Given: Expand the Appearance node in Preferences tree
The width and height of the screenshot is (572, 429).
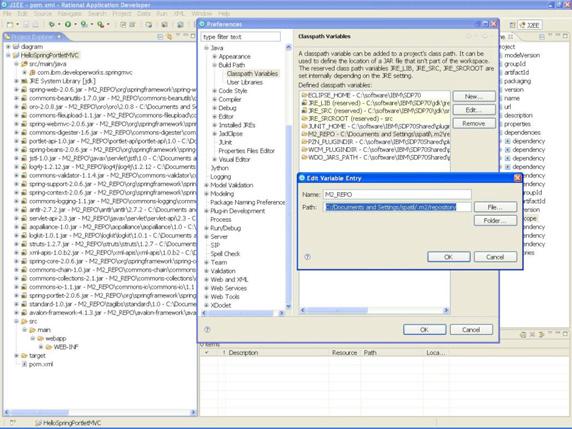Looking at the screenshot, I should coord(214,57).
